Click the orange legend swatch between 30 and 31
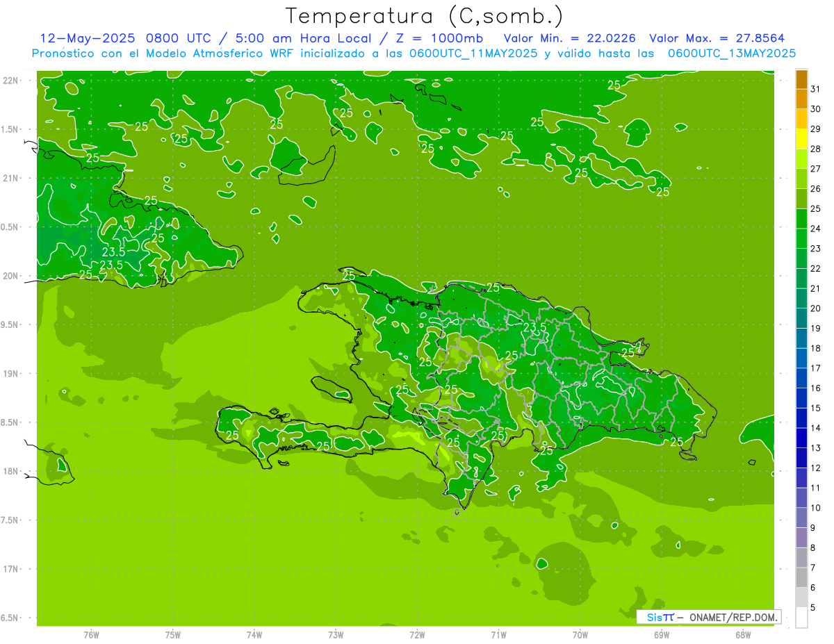 point(801,99)
